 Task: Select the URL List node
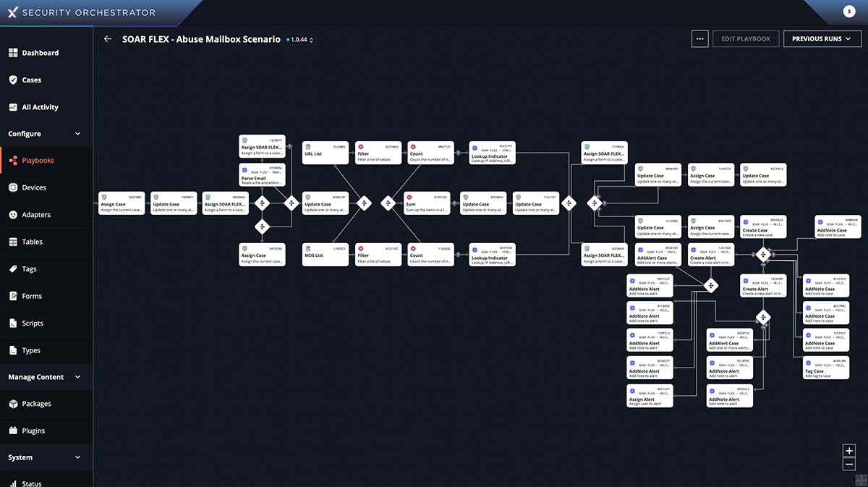325,152
